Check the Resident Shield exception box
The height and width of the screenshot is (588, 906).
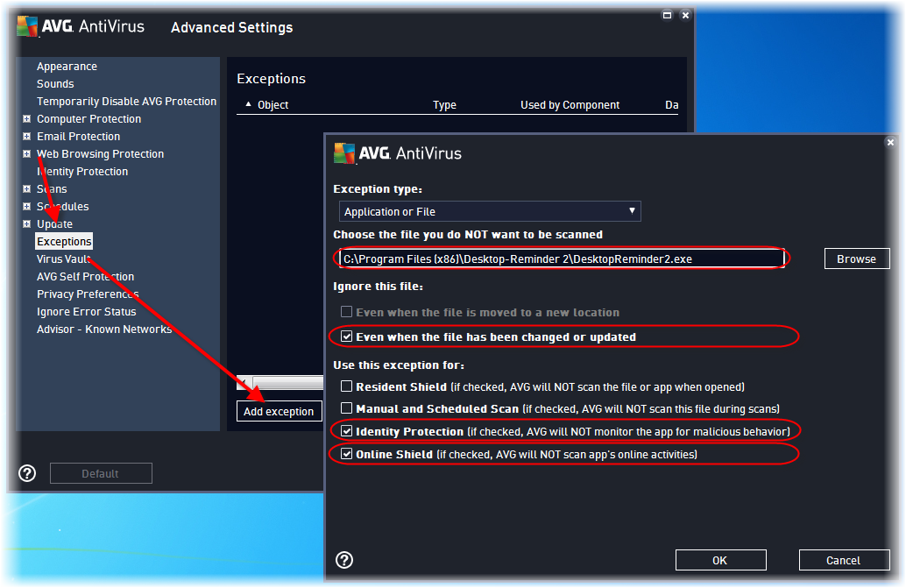(346, 386)
